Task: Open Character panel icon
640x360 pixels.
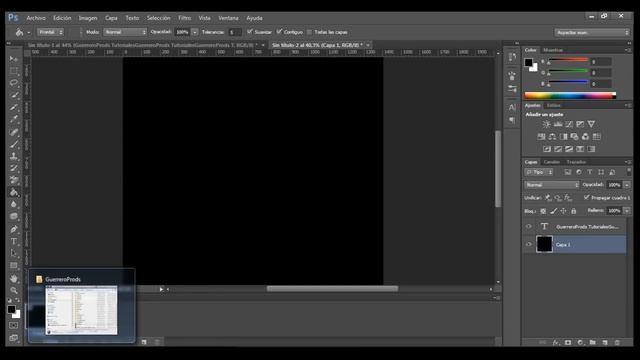Action: 512,107
